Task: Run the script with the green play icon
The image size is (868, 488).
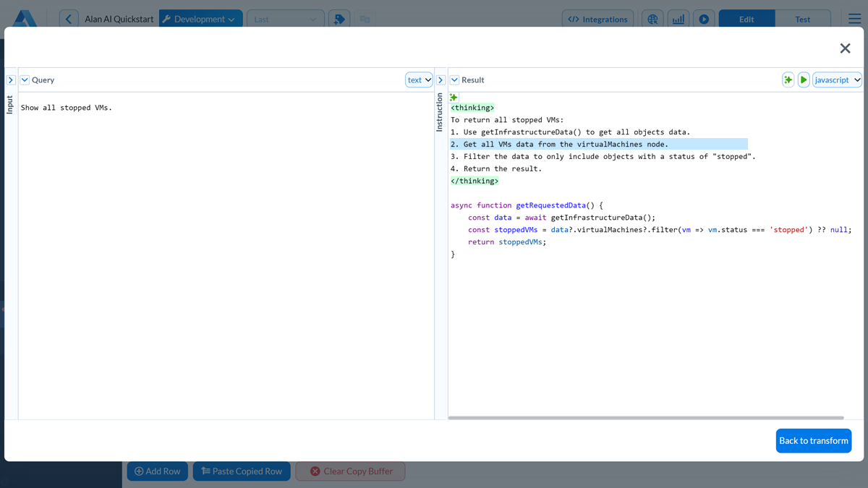Action: pos(804,80)
